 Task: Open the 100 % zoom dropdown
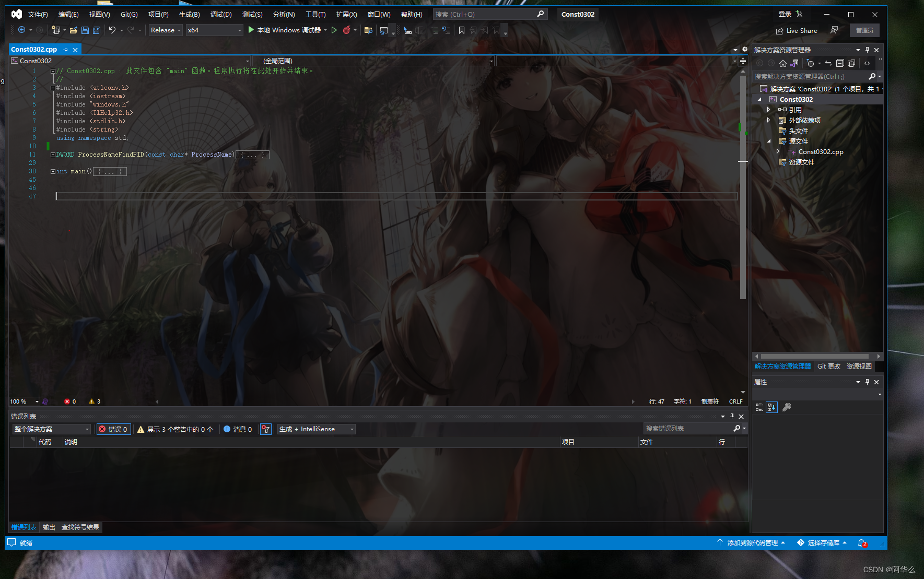[x=24, y=401]
